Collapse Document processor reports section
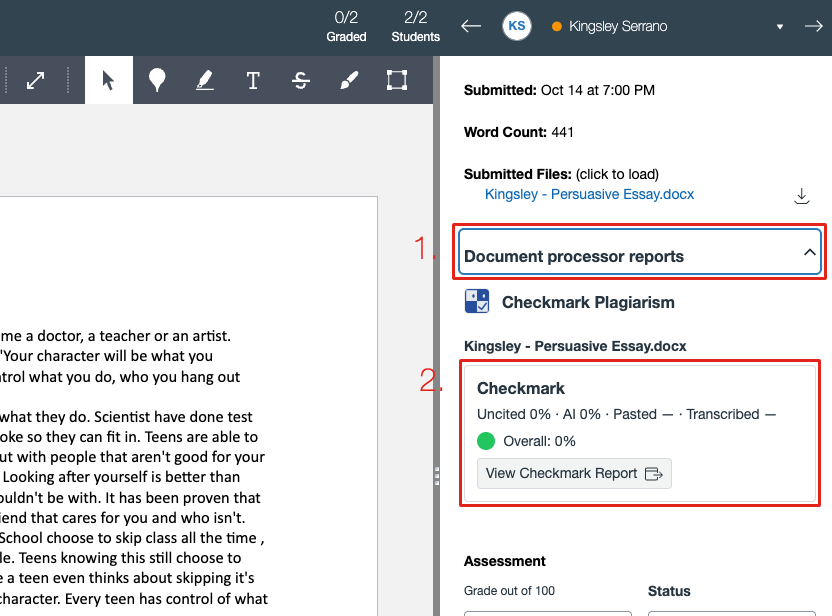Screen dimensions: 832x616 coord(640,252)
